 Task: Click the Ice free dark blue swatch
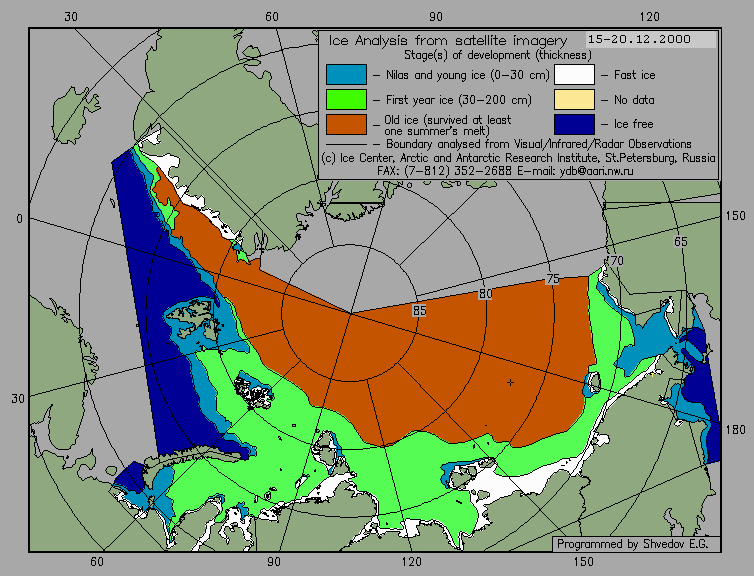click(575, 125)
